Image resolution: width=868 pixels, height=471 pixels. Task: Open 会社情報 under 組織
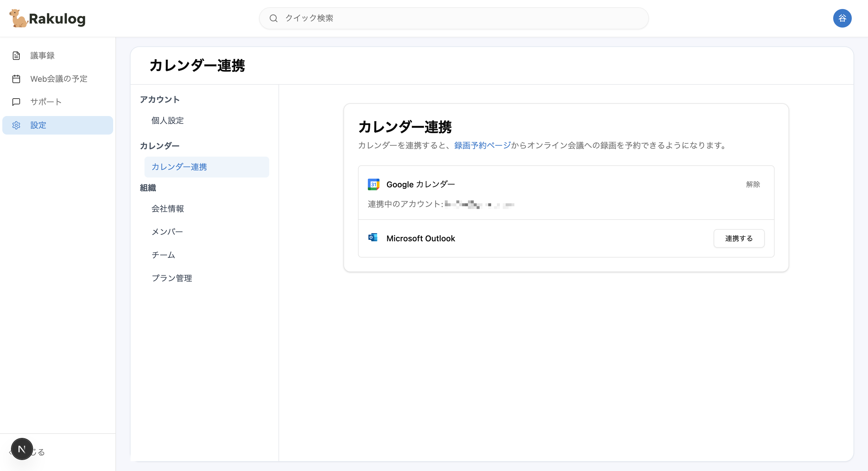pos(168,209)
